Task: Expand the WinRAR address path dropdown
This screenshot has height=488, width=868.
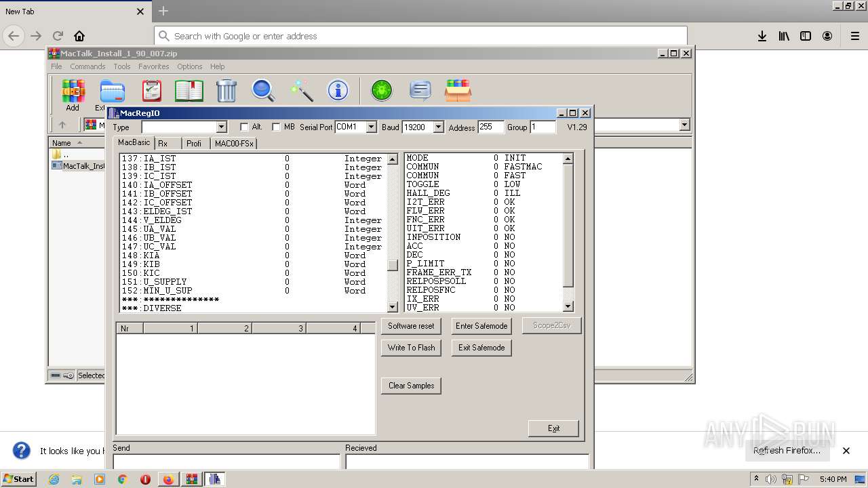Action: click(x=684, y=125)
